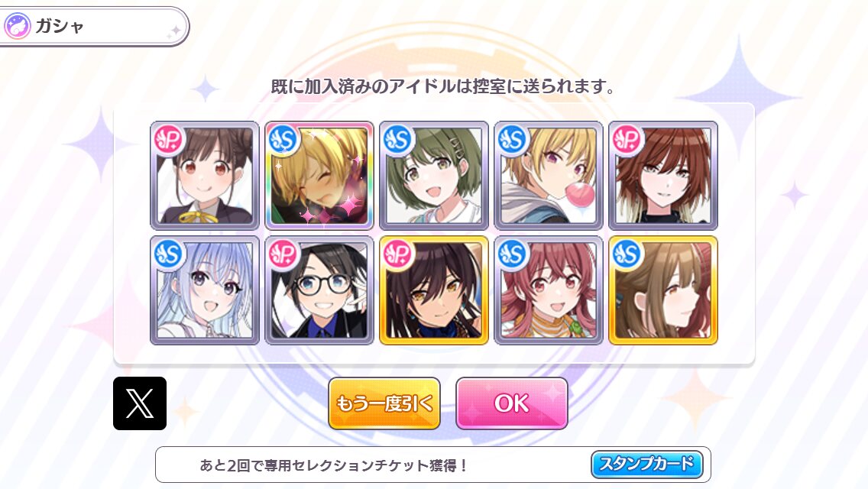
Task: Click the S badge on the green-haired idol card
Action: [397, 139]
